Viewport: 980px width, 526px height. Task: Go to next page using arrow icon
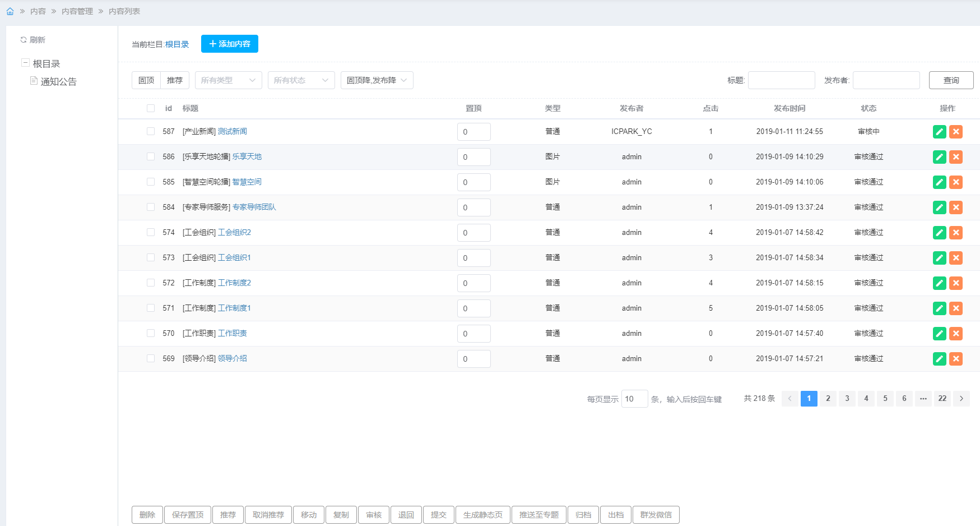(962, 399)
